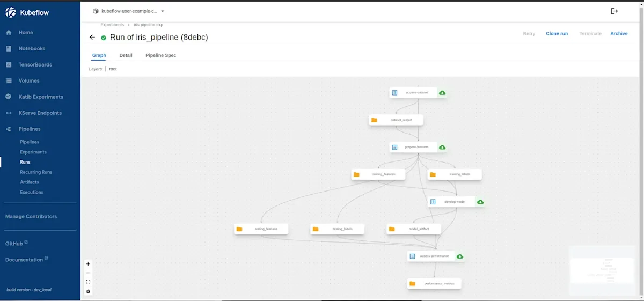Screen dimensions: 644x301
Task: Switch to the Detail tab
Action: click(126, 55)
